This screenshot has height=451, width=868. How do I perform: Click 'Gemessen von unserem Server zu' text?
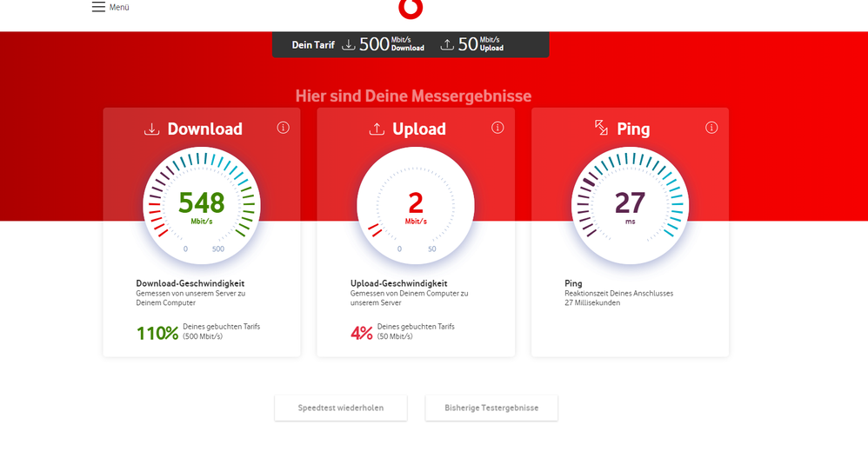190,294
